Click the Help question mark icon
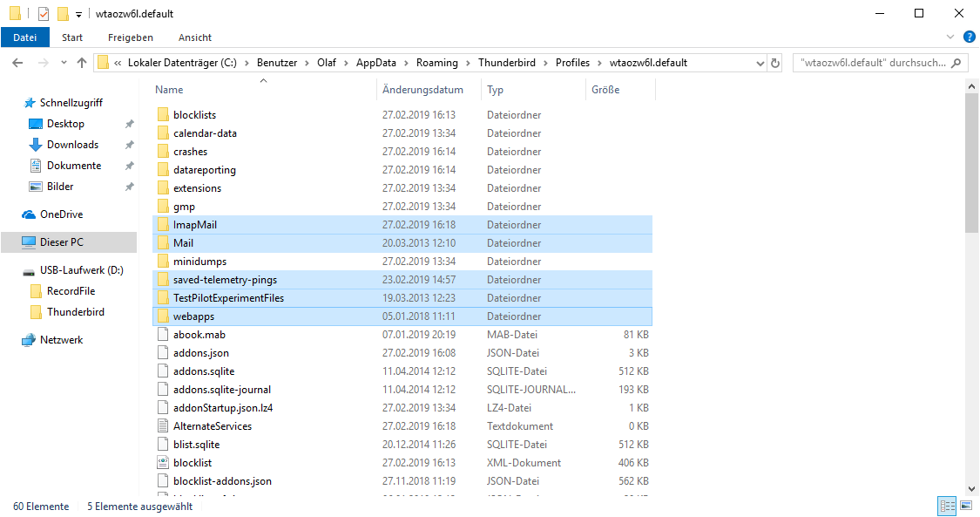980x517 pixels. pos(969,37)
